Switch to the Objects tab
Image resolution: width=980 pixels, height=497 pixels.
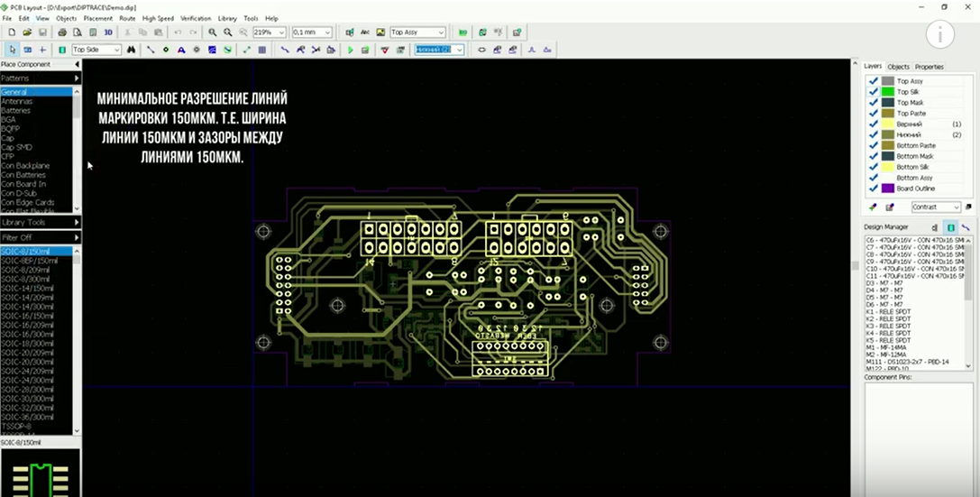tap(898, 67)
